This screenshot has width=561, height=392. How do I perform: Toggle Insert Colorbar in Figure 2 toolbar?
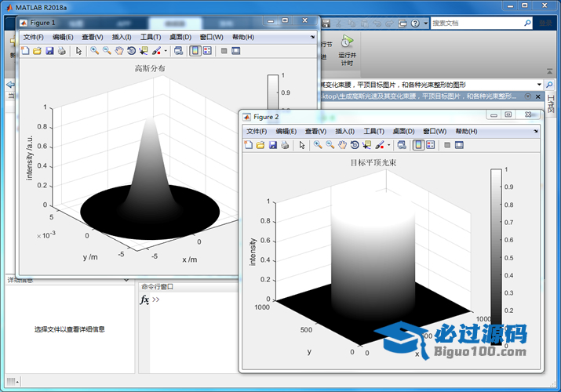coord(418,145)
